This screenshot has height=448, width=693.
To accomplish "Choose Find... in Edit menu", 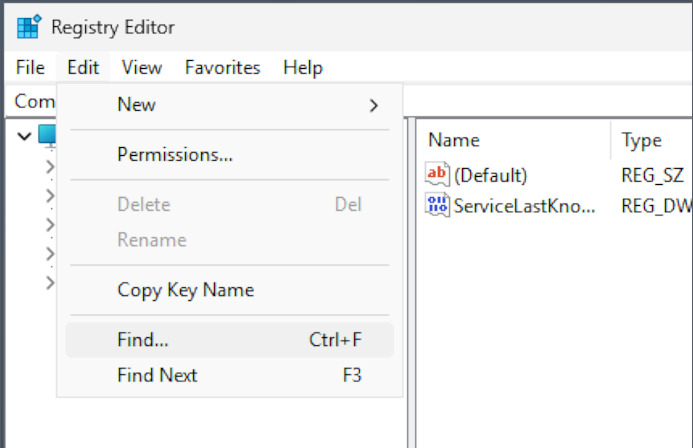I will [x=229, y=340].
